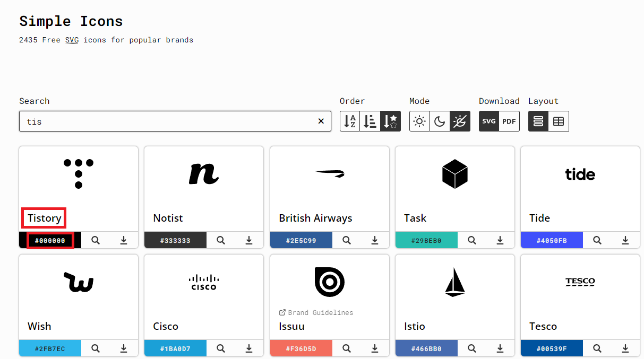Choose SVG download format
Viewport: 644px width, 359px height.
pyautogui.click(x=489, y=121)
